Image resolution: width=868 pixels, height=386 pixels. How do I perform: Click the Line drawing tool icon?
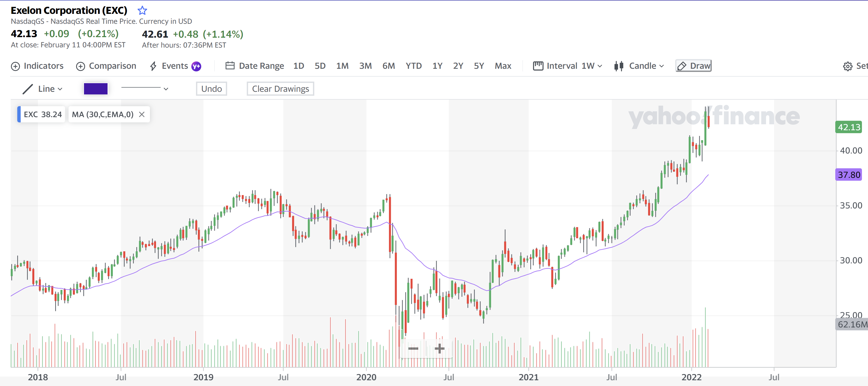pyautogui.click(x=28, y=89)
